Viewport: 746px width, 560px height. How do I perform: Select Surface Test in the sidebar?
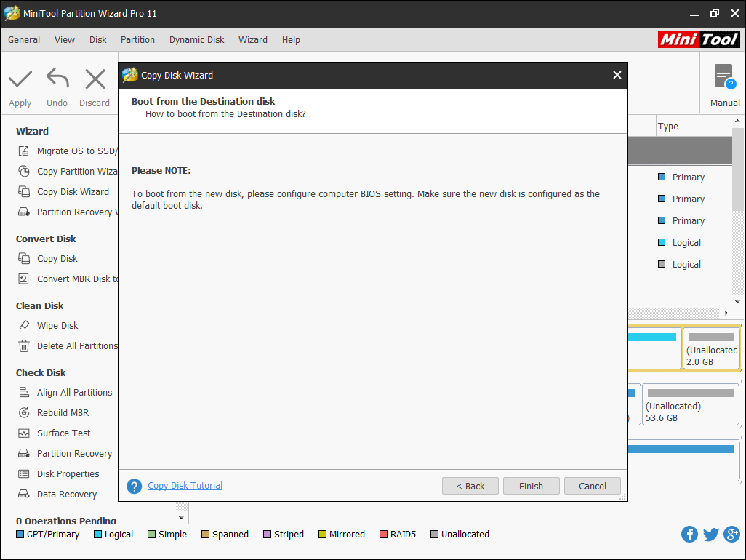point(64,433)
